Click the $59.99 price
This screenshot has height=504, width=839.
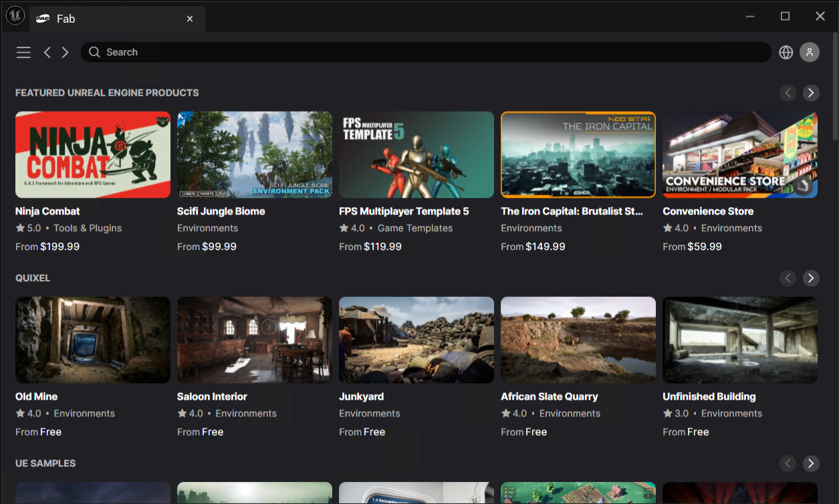click(705, 247)
